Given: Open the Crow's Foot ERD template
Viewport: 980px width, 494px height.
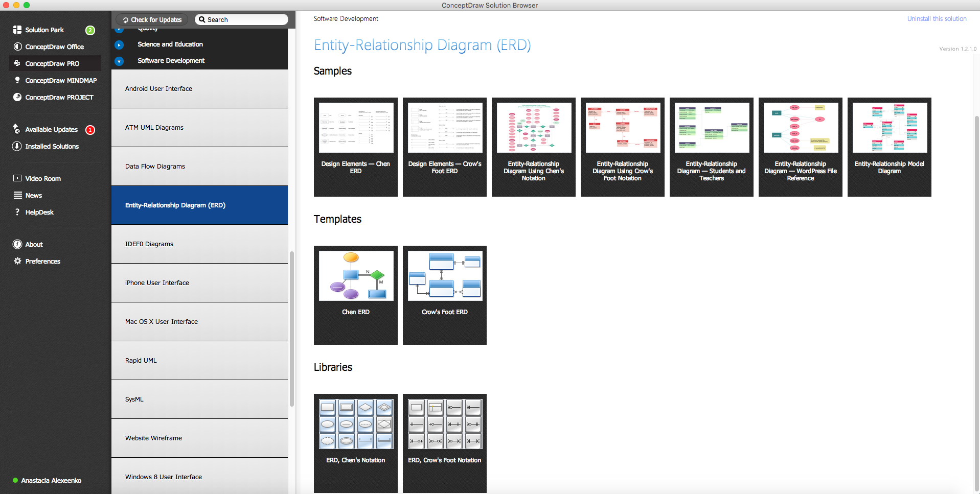Looking at the screenshot, I should point(445,295).
